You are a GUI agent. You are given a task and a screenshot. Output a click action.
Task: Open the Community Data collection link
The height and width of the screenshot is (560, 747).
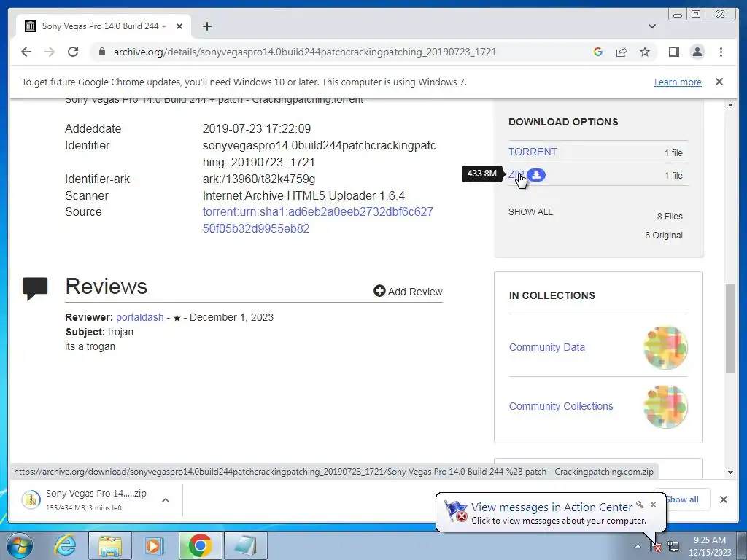tap(547, 347)
